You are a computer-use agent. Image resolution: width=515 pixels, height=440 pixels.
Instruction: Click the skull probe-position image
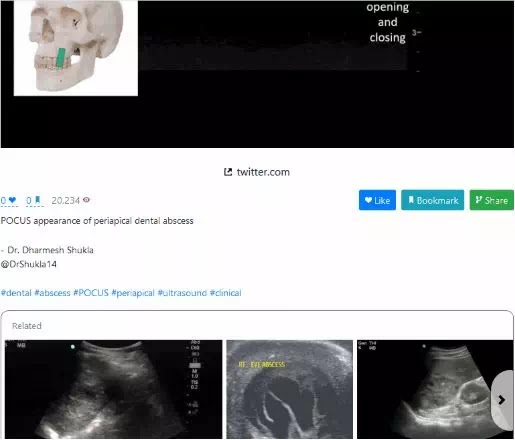(x=76, y=47)
